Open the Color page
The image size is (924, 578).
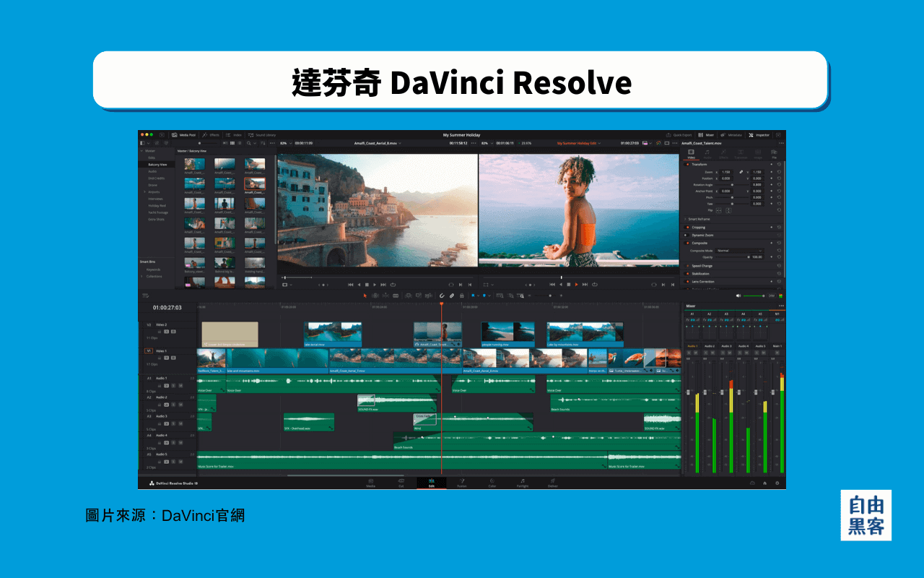pos(492,483)
